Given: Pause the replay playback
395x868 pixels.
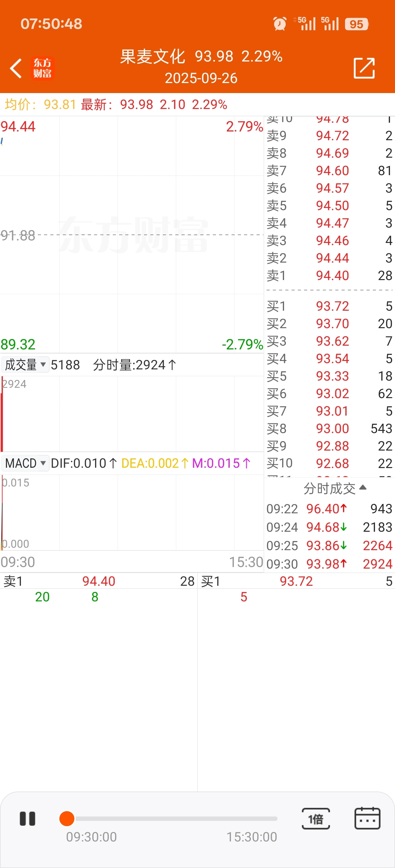Looking at the screenshot, I should (x=28, y=818).
